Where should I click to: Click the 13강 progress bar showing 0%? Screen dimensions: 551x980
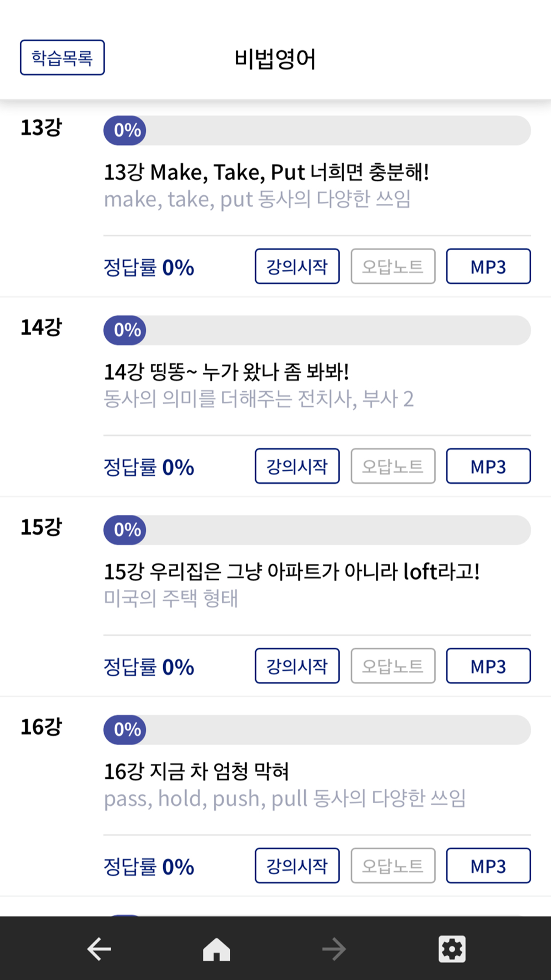[x=317, y=130]
